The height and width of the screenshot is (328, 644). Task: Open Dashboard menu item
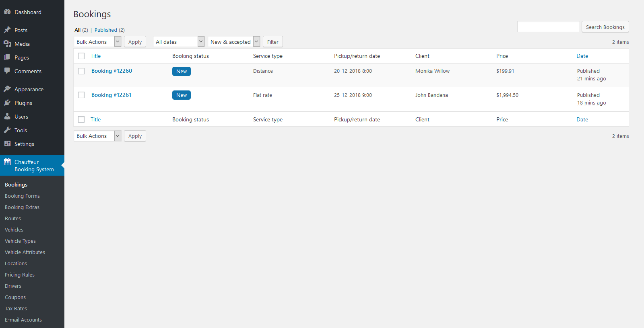pos(32,12)
